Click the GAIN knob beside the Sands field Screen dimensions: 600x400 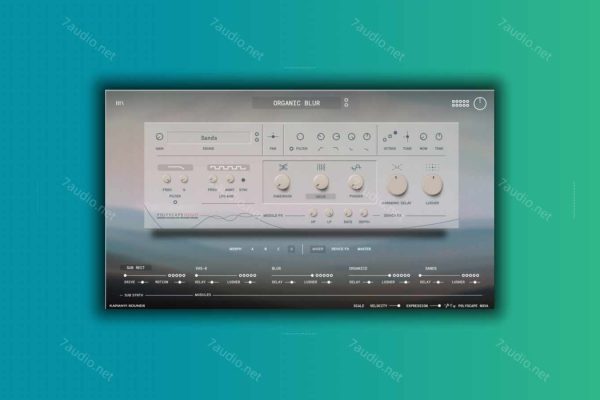160,137
